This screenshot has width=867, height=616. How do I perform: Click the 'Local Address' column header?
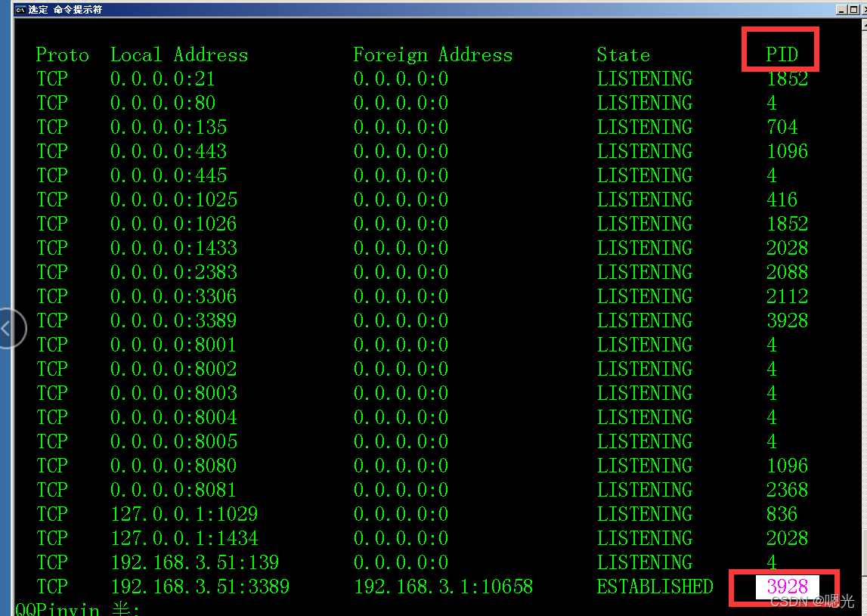click(179, 54)
